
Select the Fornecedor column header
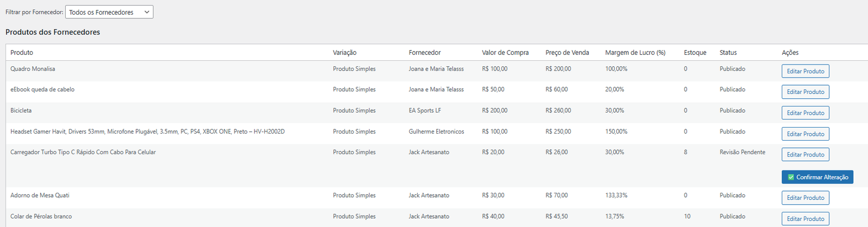tap(425, 53)
